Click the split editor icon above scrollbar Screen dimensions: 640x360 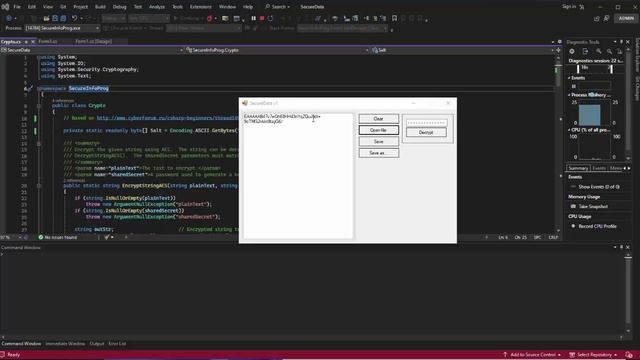(x=558, y=50)
